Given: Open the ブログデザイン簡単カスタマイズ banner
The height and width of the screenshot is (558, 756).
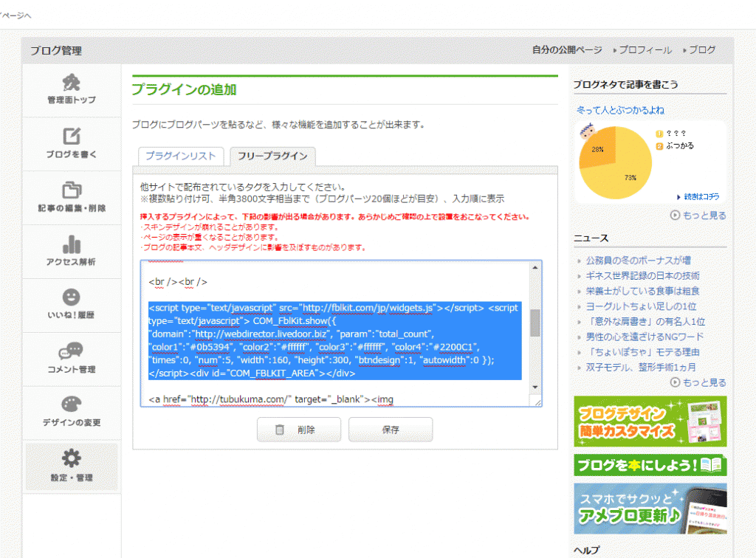Looking at the screenshot, I should coord(650,421).
